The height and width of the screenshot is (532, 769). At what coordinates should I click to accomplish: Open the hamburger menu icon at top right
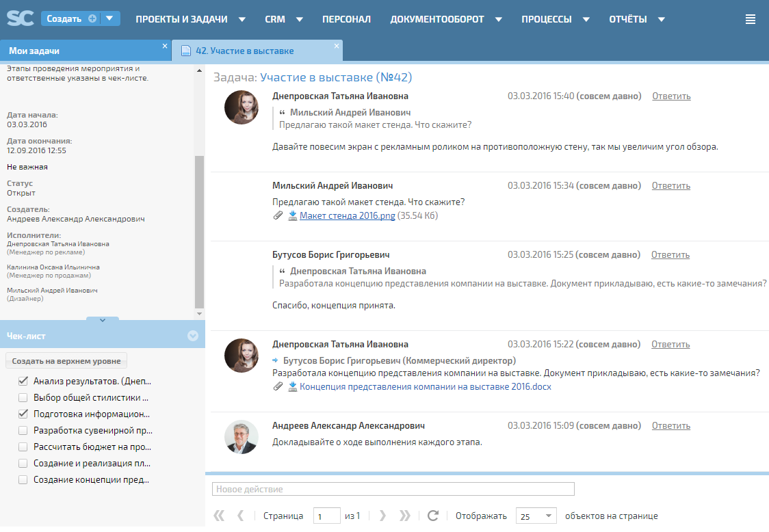point(751,19)
